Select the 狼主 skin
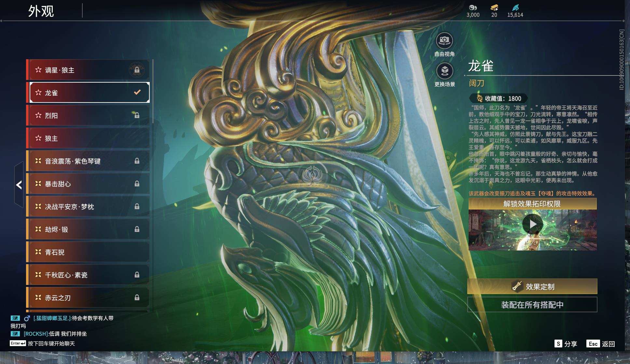Viewport: 630px width, 364px height. click(88, 138)
